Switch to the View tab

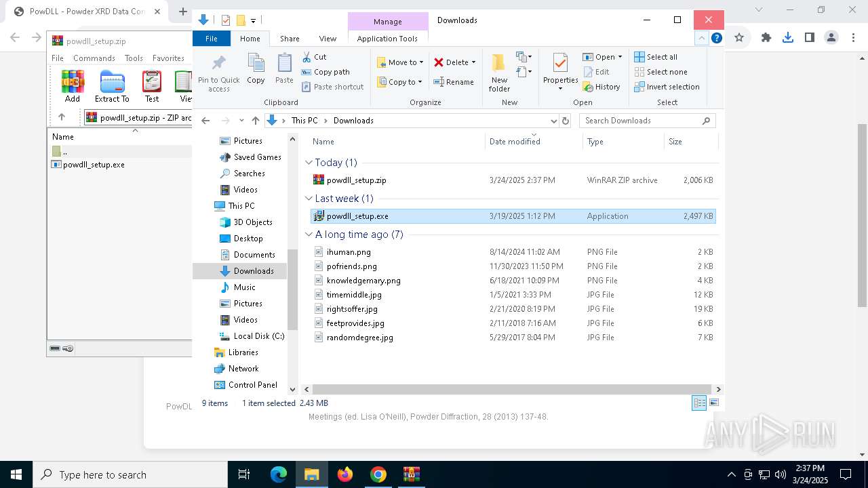[x=328, y=39]
